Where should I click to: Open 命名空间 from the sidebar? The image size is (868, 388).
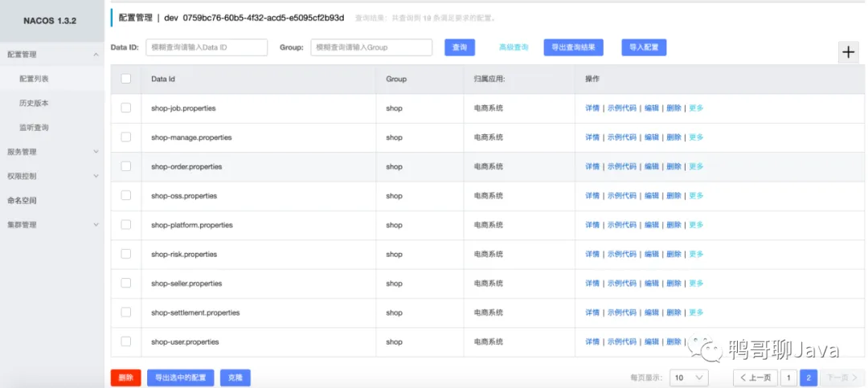[23, 200]
